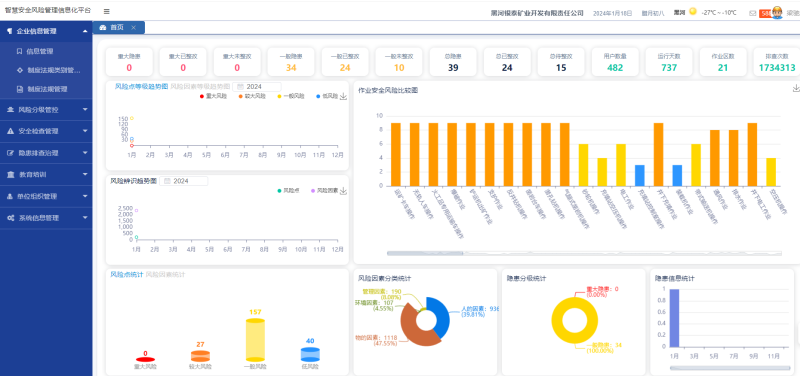Viewport: 800px width, 376px height.
Task: Download the 风险辨识趋势图 chart image
Action: (343, 190)
